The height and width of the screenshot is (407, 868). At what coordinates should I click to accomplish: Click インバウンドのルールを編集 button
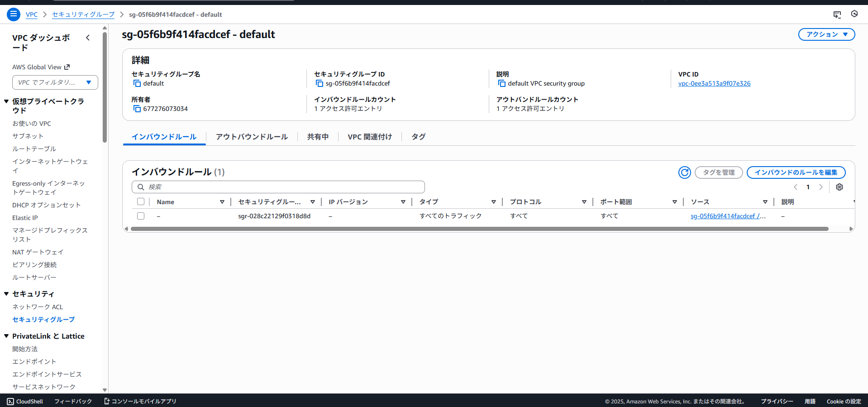coord(796,172)
